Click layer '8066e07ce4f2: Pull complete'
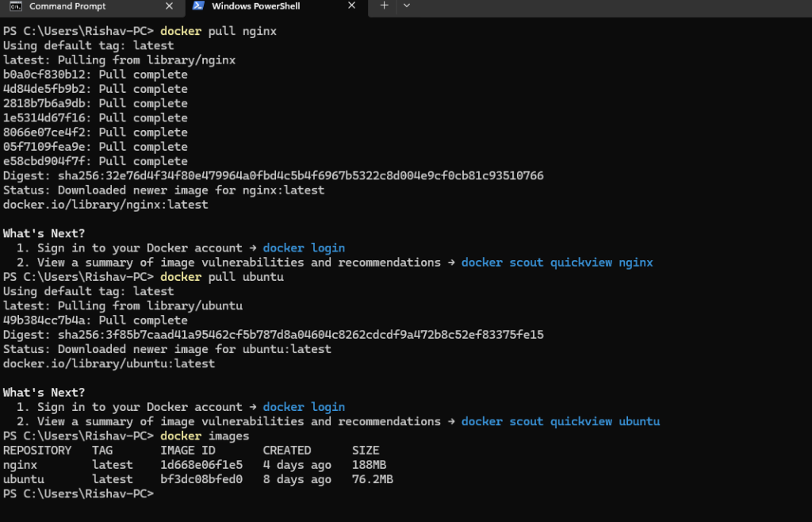 [x=95, y=132]
